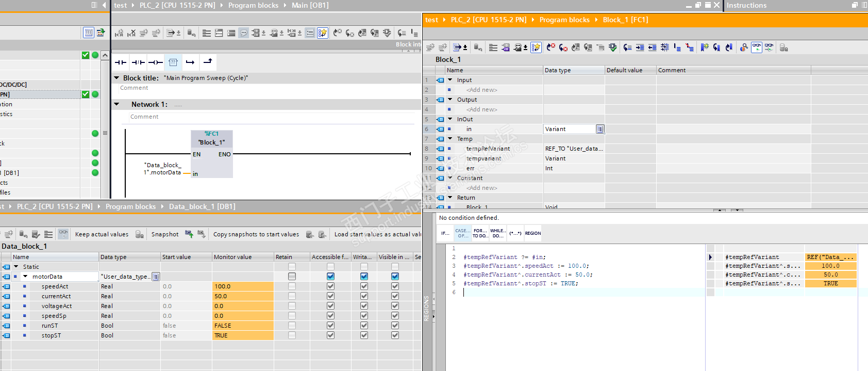The image size is (868, 371).
Task: Click Program blocks in Block_1 breadcrumb
Action: point(564,20)
